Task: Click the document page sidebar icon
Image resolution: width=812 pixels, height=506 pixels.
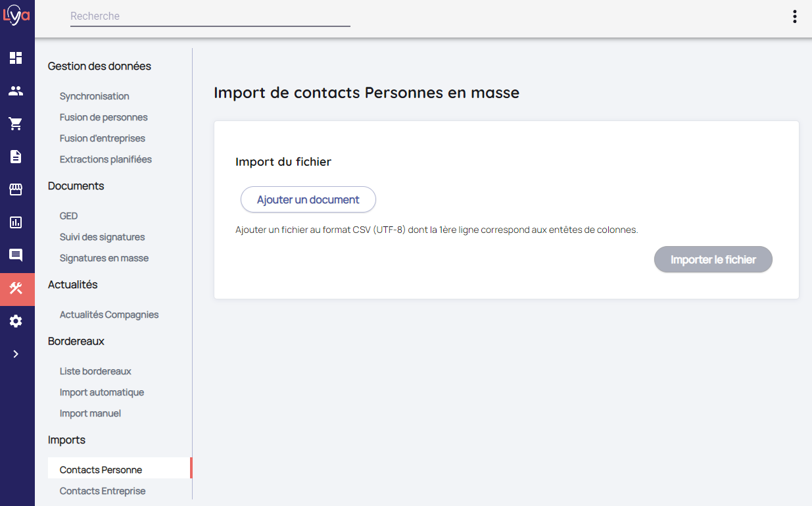Action: pyautogui.click(x=16, y=157)
